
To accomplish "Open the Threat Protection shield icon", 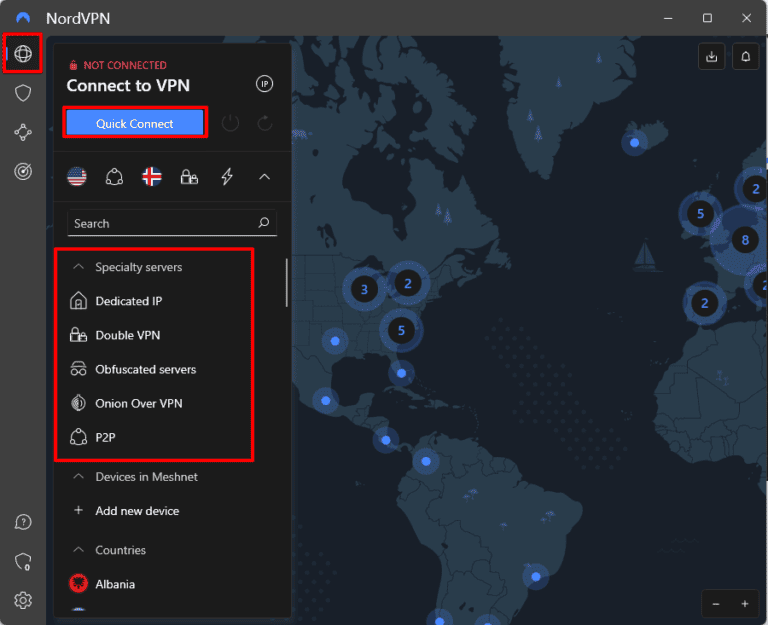I will (x=22, y=93).
